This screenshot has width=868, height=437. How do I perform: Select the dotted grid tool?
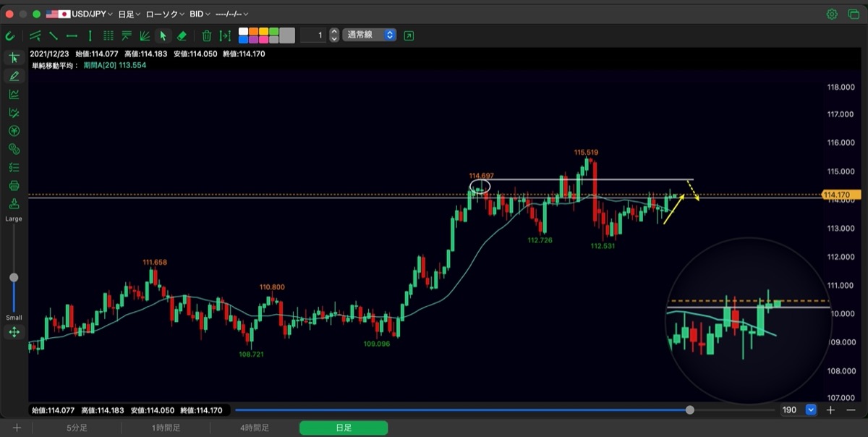point(109,35)
